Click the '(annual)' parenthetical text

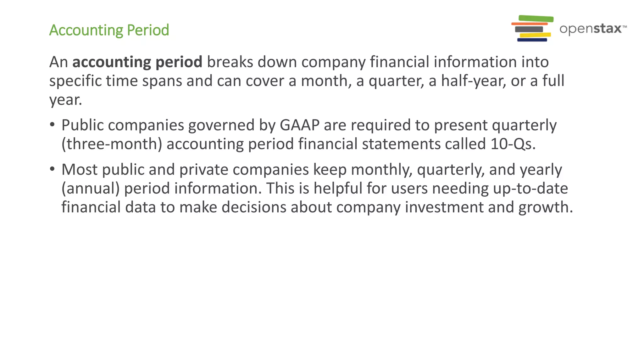(91, 189)
